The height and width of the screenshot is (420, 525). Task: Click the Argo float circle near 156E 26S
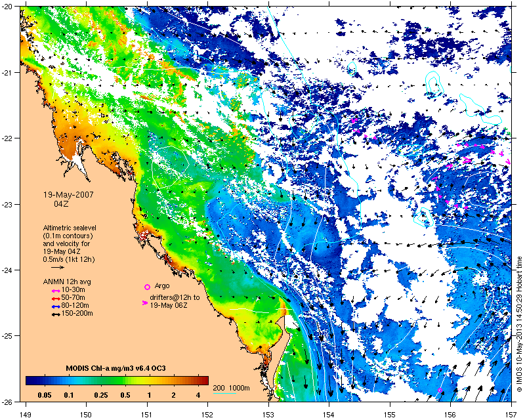[x=440, y=390]
